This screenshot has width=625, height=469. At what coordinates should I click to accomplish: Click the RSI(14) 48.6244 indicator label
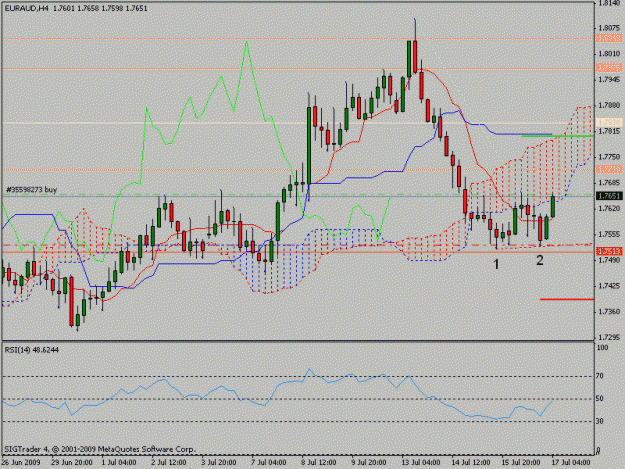32,350
